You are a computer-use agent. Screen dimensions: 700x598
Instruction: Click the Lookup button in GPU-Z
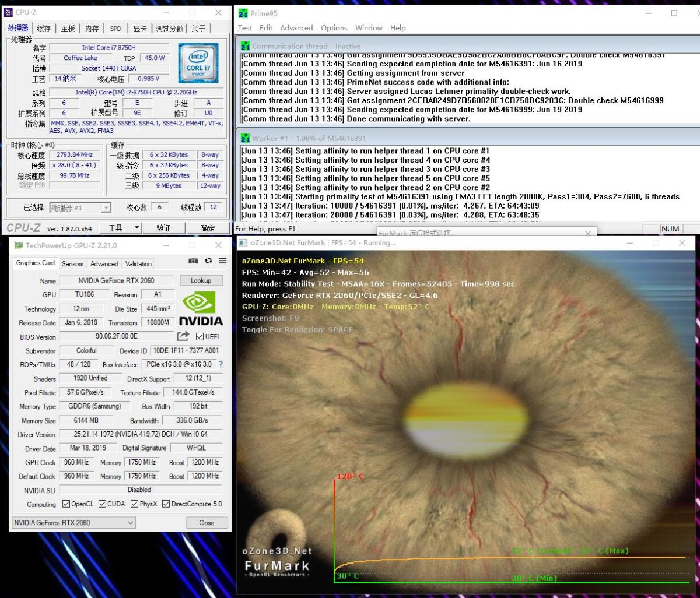201,280
